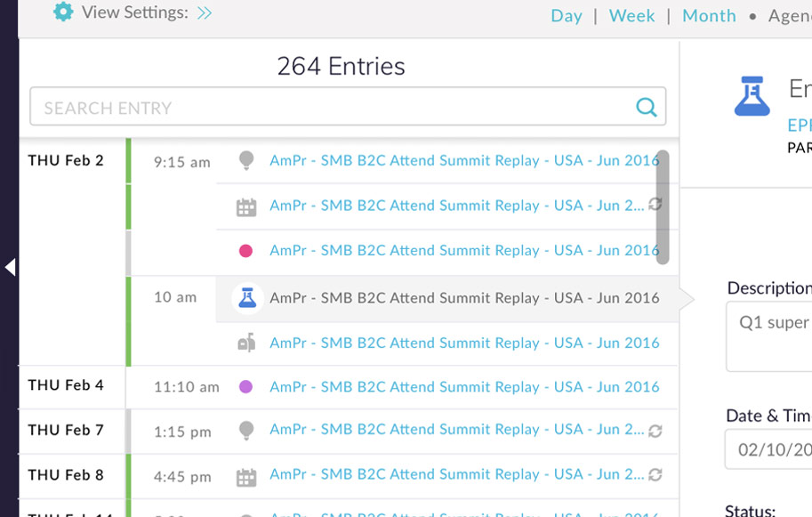Expand the collapsed left sidebar arrow
This screenshot has width=812, height=517.
point(10,267)
